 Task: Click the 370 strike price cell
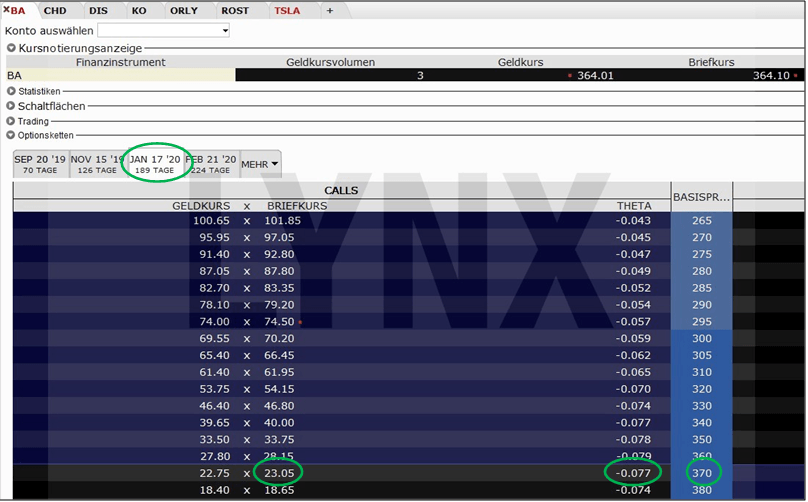[x=702, y=473]
